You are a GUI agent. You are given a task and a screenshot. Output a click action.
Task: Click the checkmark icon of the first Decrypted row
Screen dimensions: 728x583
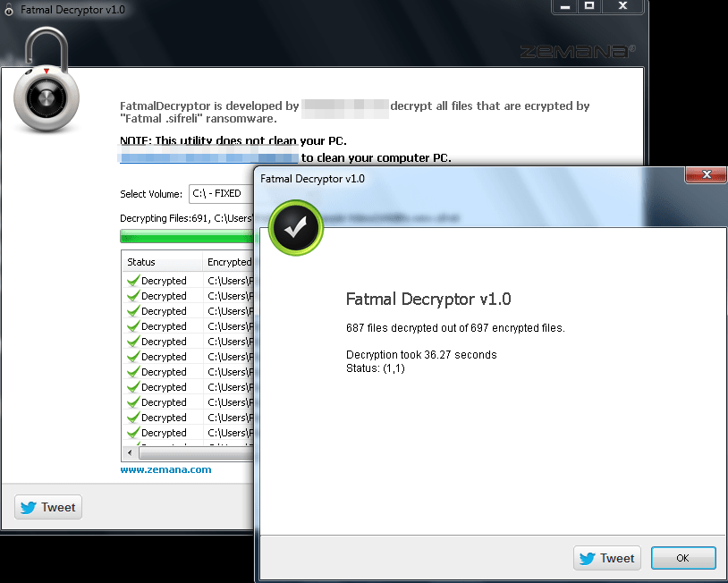coord(132,281)
